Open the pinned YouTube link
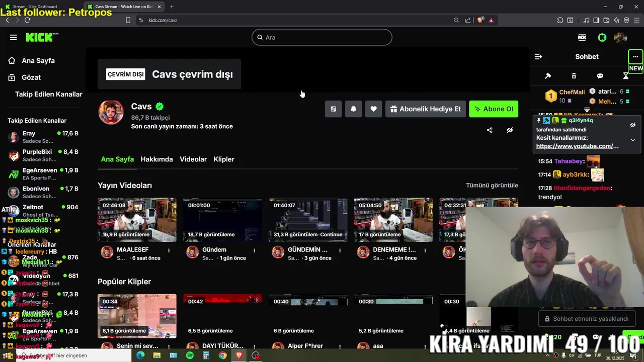This screenshot has width=644, height=362. point(577,146)
